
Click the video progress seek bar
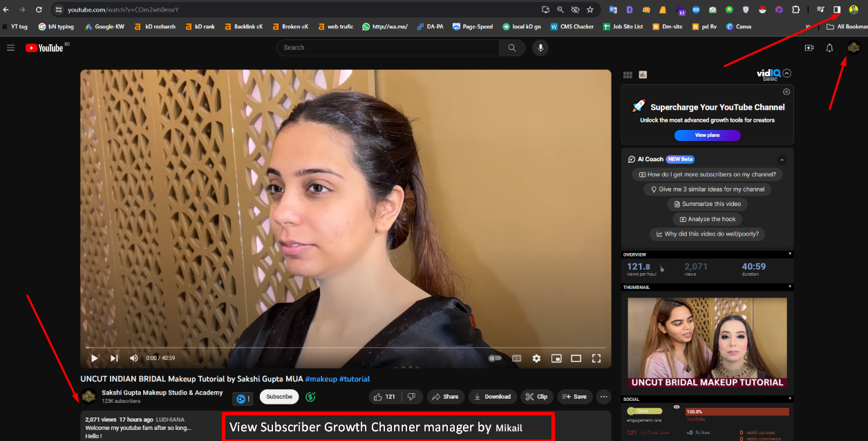346,347
